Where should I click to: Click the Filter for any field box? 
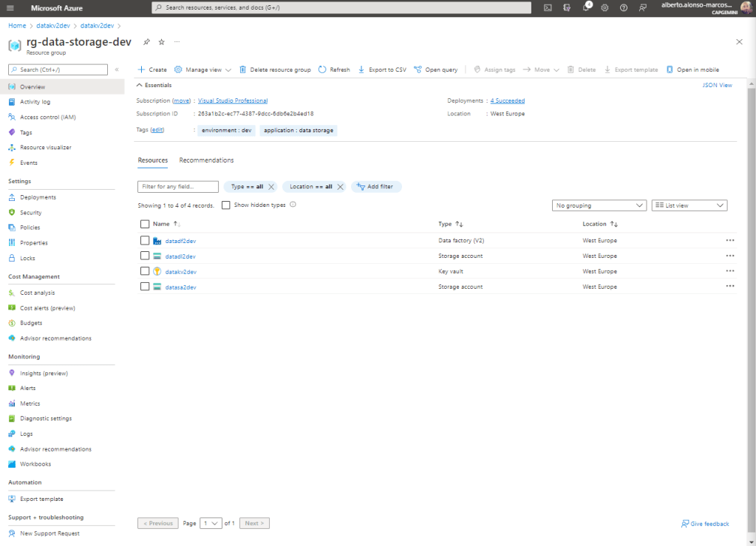(x=178, y=187)
